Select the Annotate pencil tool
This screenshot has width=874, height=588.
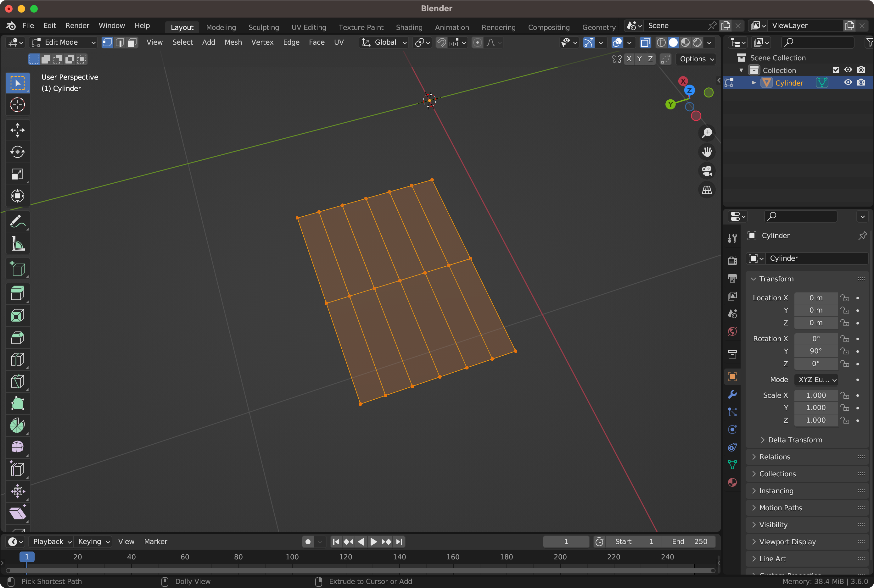point(18,222)
